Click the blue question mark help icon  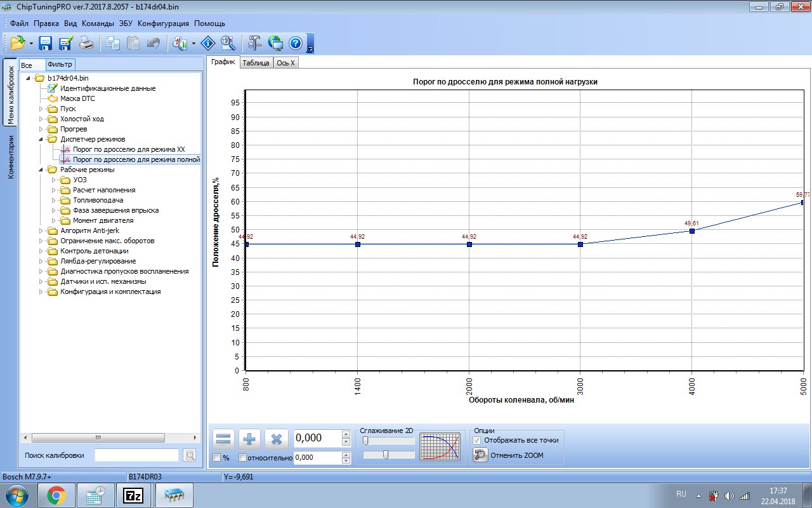click(295, 43)
